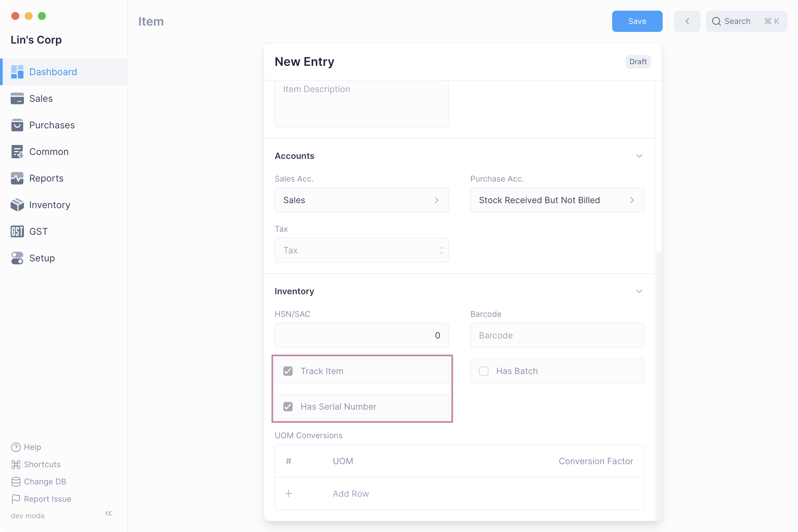Enable the Has Batch checkbox
The height and width of the screenshot is (532, 798).
pyautogui.click(x=483, y=371)
